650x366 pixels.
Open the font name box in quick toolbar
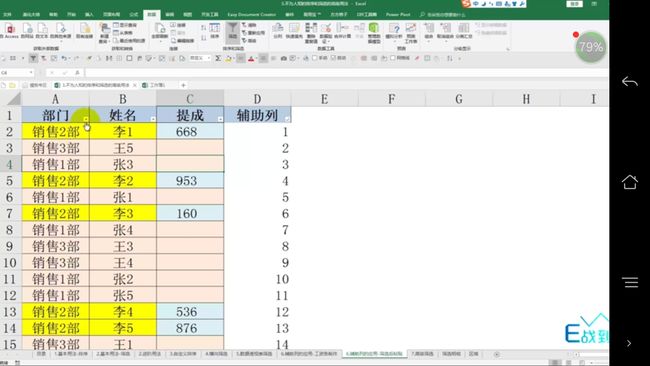point(200,58)
